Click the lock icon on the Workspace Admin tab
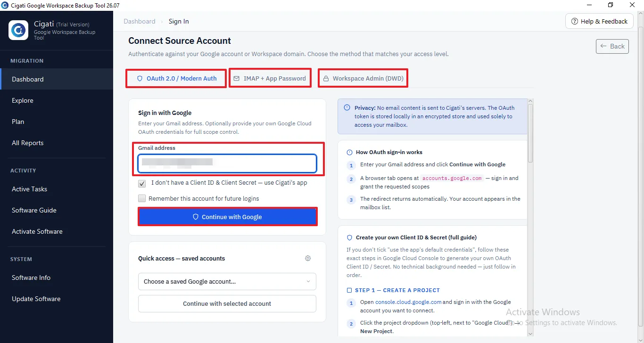The image size is (644, 343). coord(326,79)
